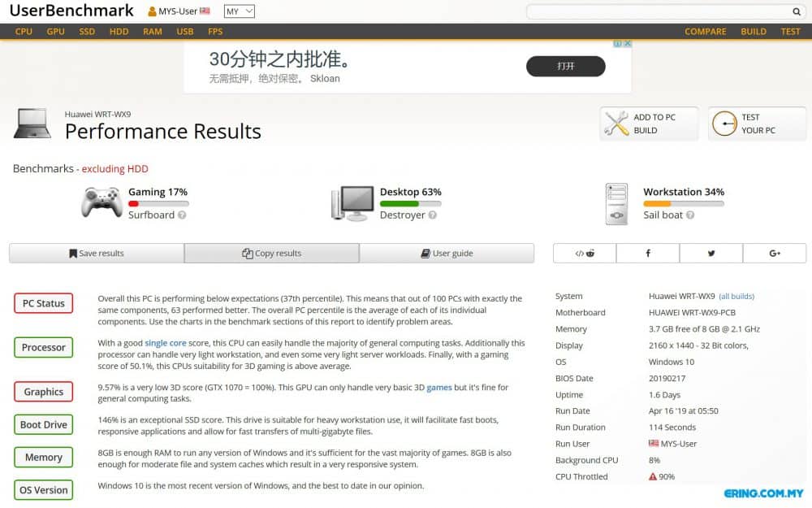Open the SSD menu item

tap(87, 32)
